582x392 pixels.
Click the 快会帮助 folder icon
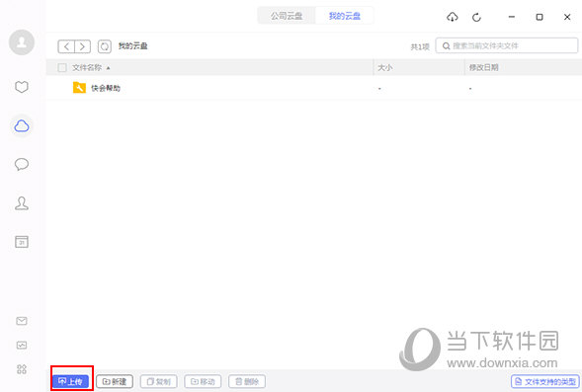[x=79, y=88]
